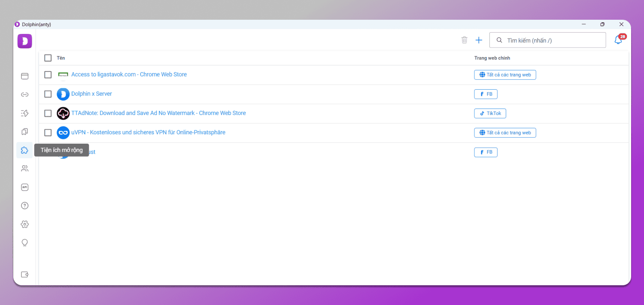Click the uVPN extension logo icon
Screen dimensions: 644x305
(x=63, y=133)
